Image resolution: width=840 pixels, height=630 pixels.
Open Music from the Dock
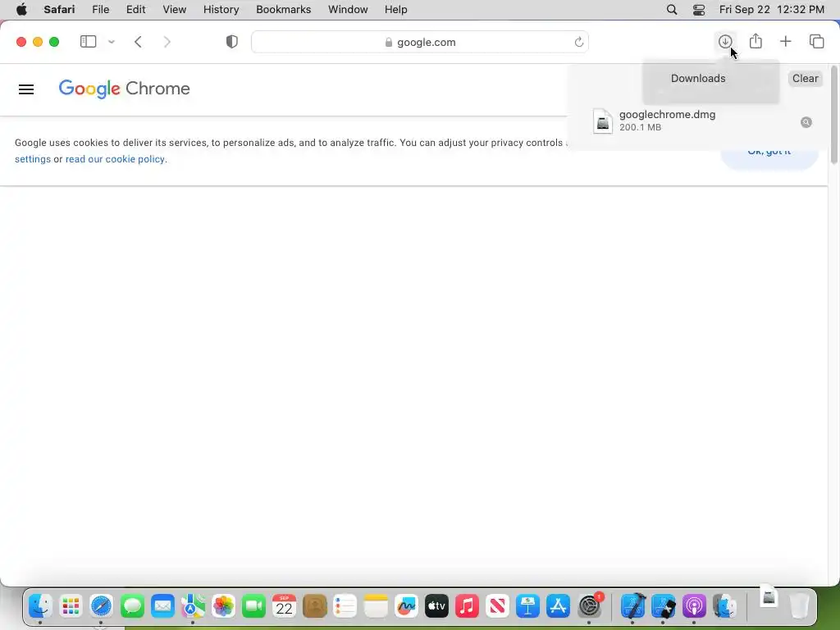point(467,606)
